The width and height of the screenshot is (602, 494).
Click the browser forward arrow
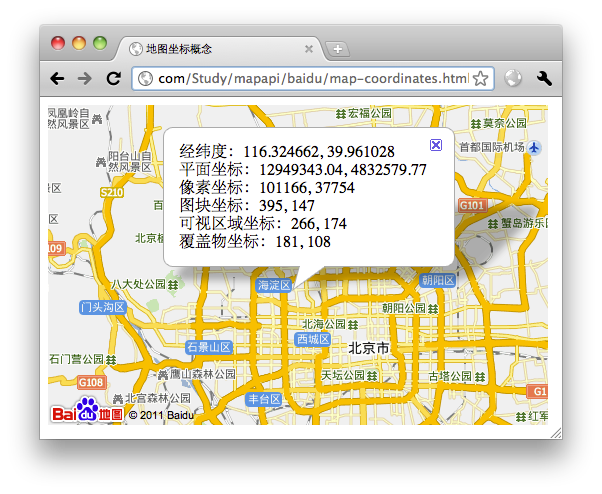pyautogui.click(x=85, y=79)
